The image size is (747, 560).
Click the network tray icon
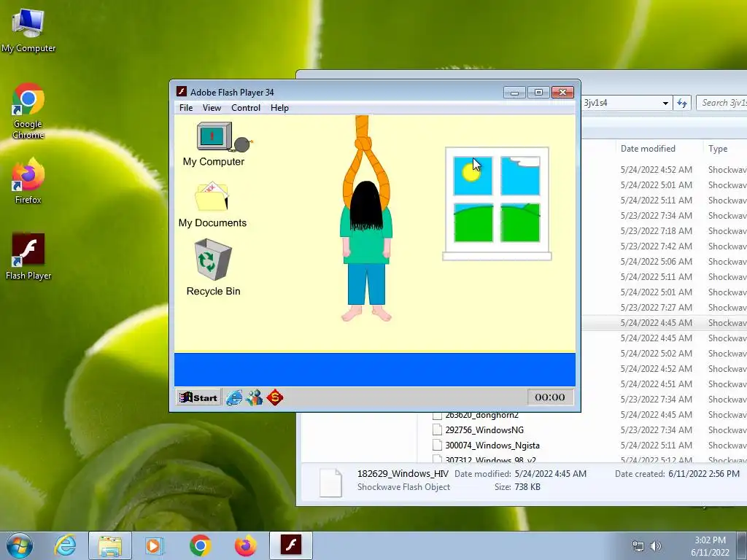[638, 546]
